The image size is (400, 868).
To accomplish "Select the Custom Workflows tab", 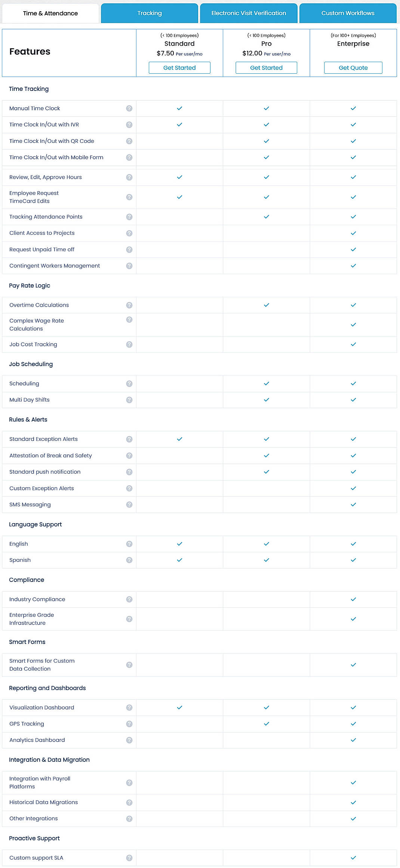I will (x=347, y=13).
